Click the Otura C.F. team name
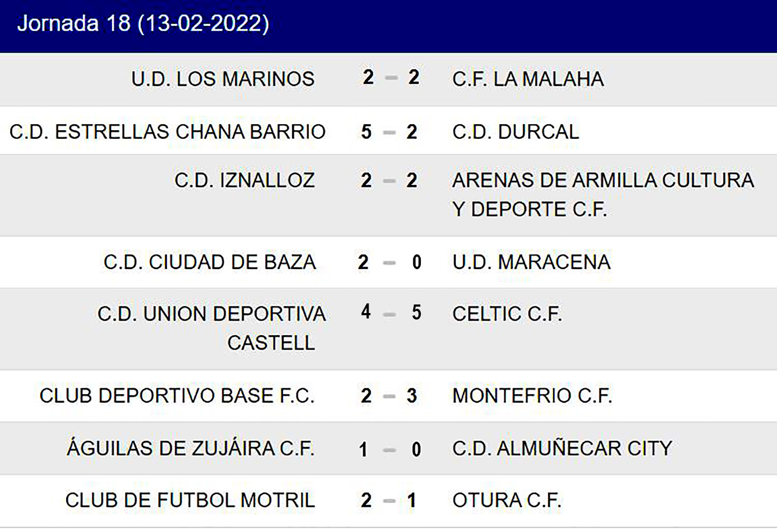The image size is (777, 532). (x=507, y=500)
